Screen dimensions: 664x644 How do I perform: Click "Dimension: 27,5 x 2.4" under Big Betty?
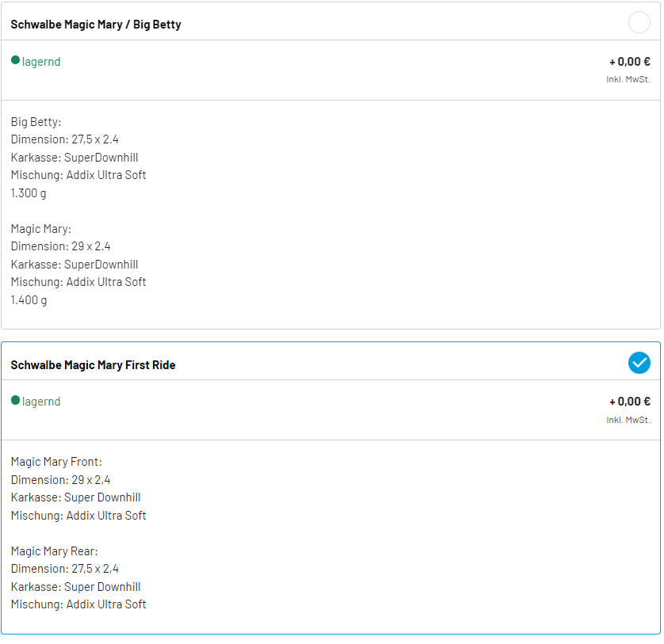click(65, 139)
